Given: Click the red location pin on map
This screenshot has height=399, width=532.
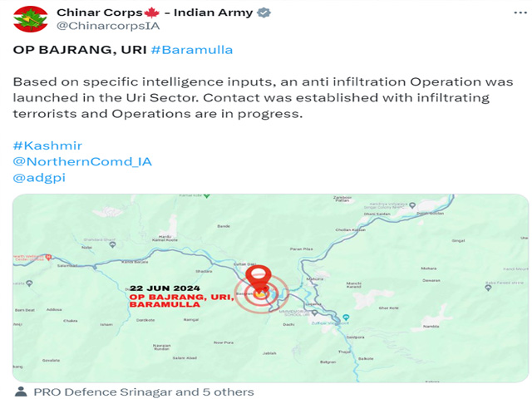Looking at the screenshot, I should [x=259, y=279].
